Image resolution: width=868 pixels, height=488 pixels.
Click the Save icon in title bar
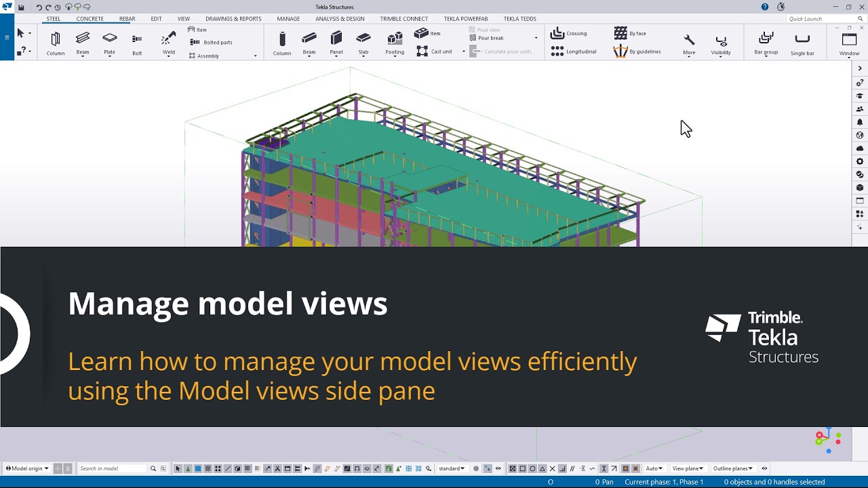pos(22,7)
